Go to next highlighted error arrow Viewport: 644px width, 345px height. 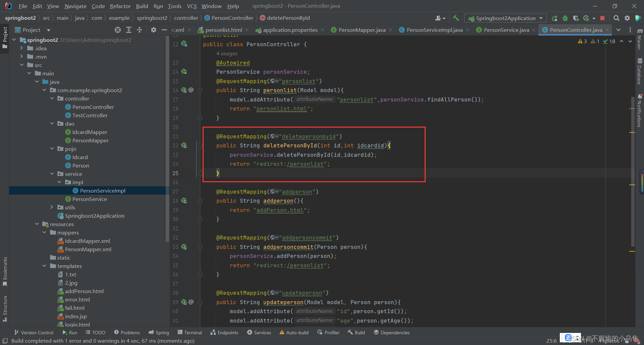pos(630,41)
